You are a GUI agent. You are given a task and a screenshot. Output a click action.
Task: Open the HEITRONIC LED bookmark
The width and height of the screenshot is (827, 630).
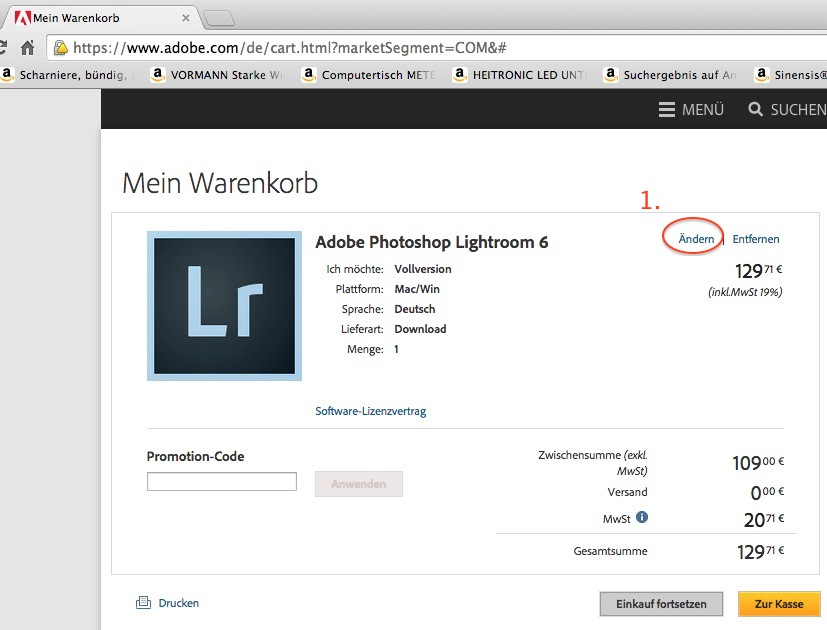coord(520,75)
